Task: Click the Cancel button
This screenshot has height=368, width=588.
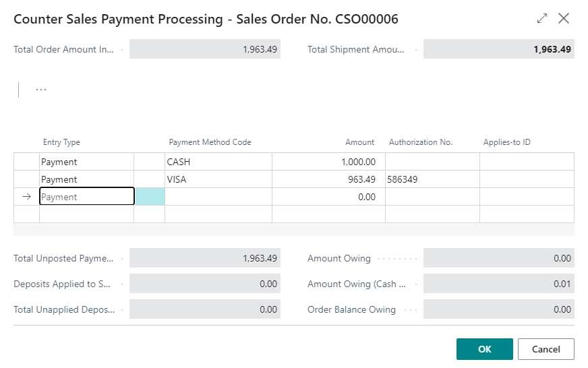Action: coord(546,349)
